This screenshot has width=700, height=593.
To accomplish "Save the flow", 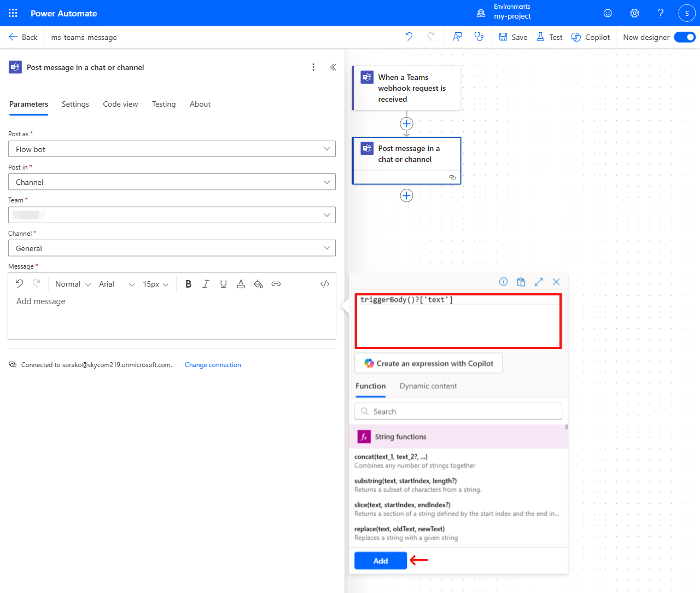I will tap(512, 37).
